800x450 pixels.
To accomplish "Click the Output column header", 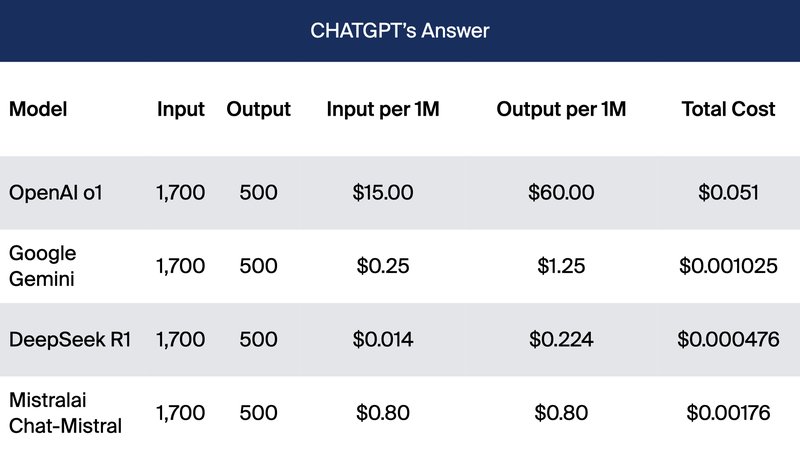I will [258, 110].
